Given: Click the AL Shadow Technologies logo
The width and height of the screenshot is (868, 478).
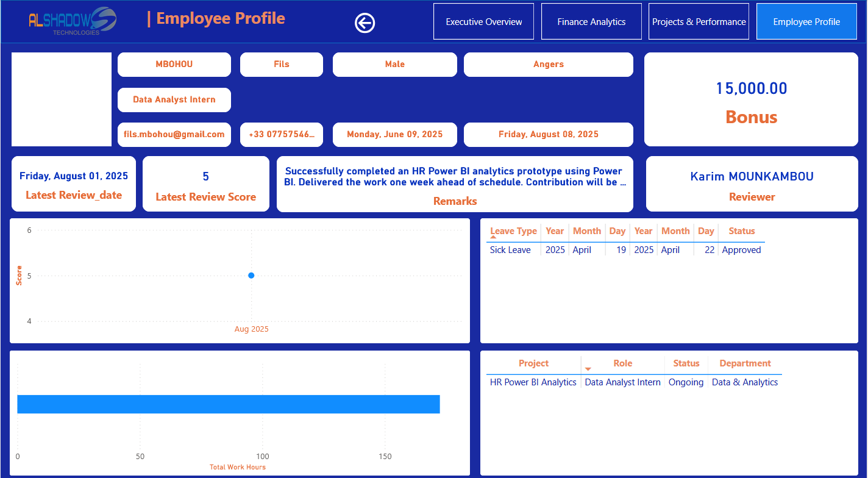Looking at the screenshot, I should click(x=72, y=21).
